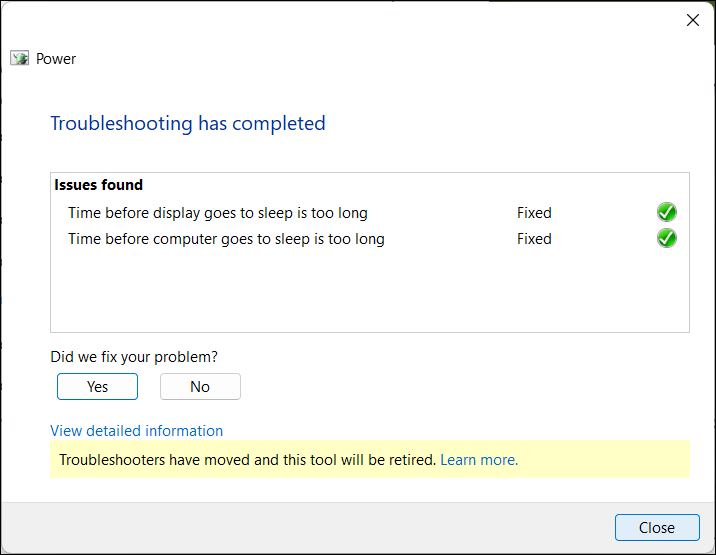
Task: Click the Power title text
Action: coord(56,59)
